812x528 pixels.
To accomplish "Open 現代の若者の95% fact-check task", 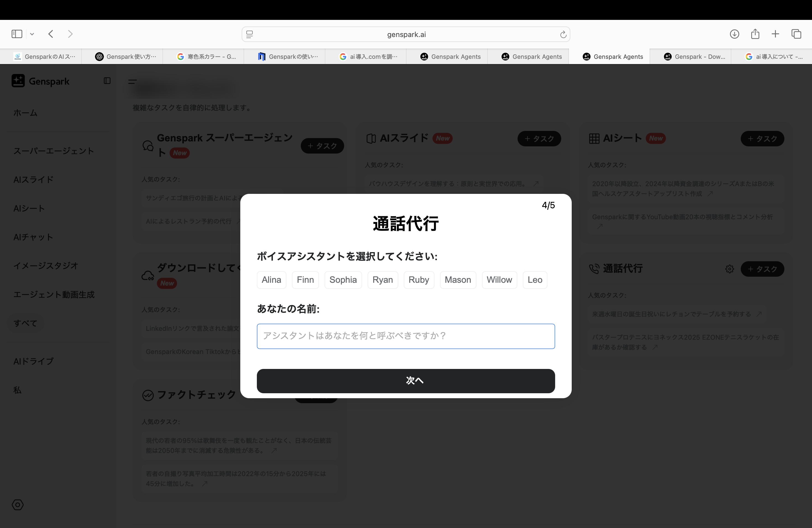I will click(x=239, y=445).
